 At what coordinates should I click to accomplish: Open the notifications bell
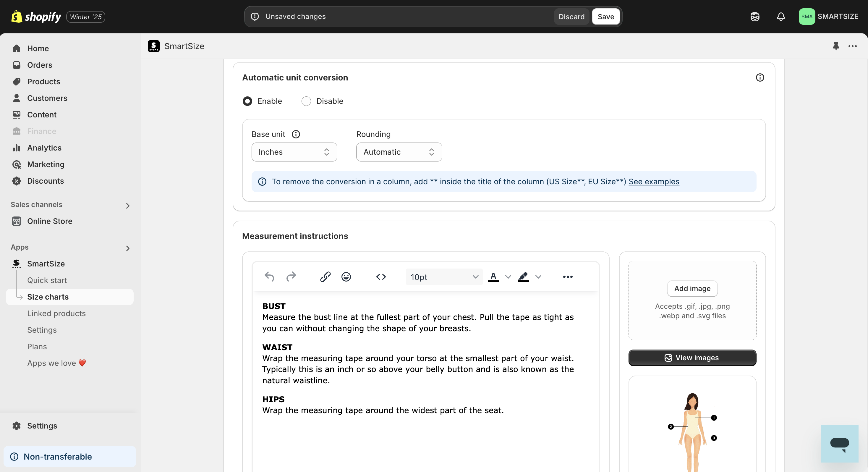click(x=781, y=17)
